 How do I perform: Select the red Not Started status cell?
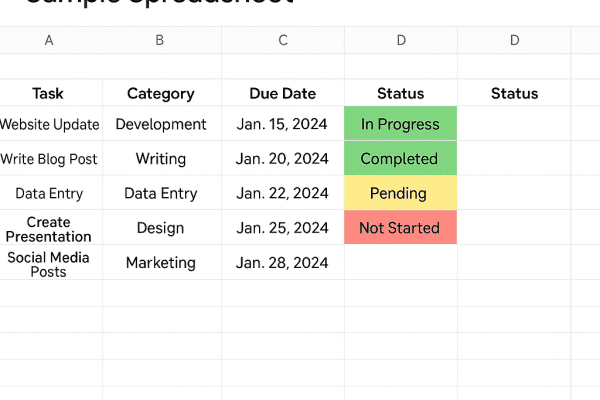[x=401, y=227]
